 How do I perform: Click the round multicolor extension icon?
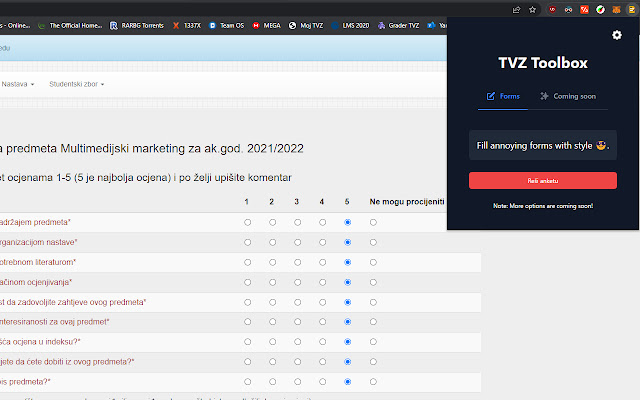600,10
